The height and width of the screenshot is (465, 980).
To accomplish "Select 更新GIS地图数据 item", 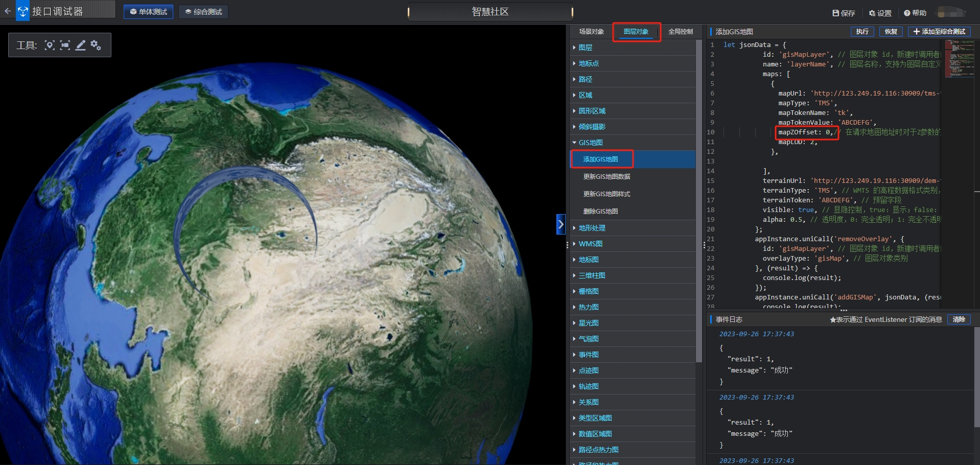I will [x=633, y=177].
